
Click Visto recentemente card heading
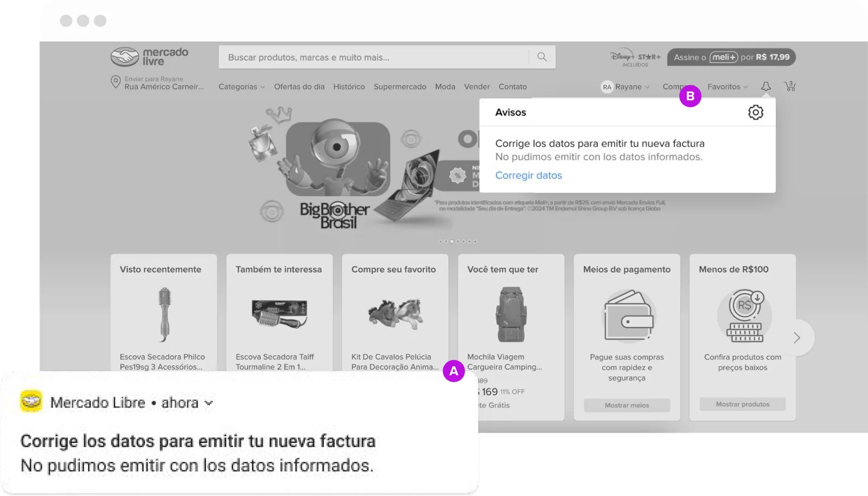(x=161, y=269)
